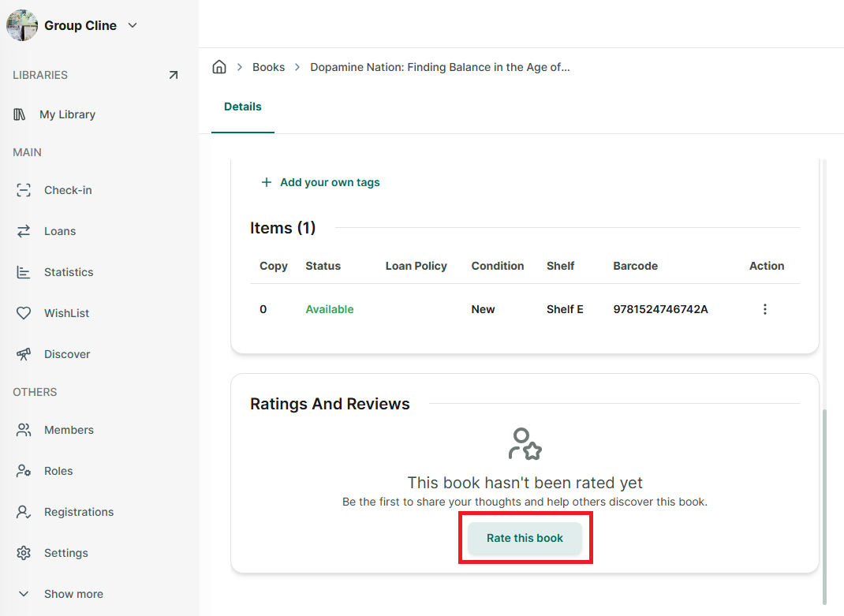Click the Rate this book button

(x=525, y=538)
